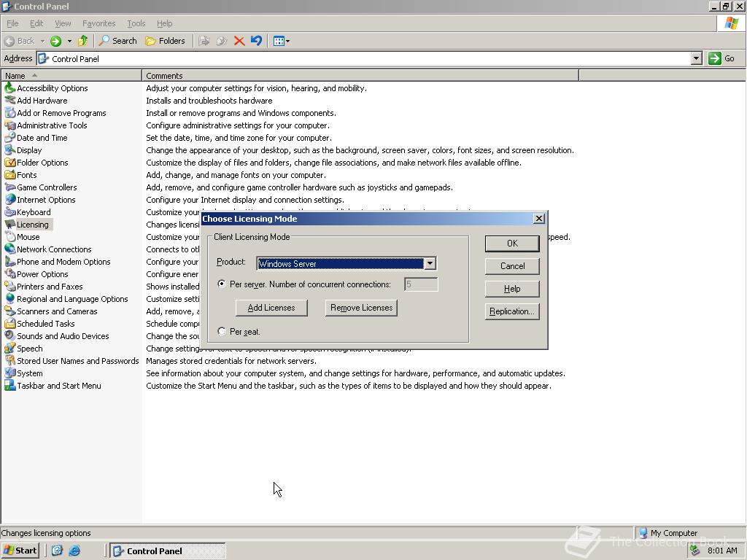The image size is (747, 560).
Task: Click the Sounds and Audio Devices icon
Action: pos(9,335)
